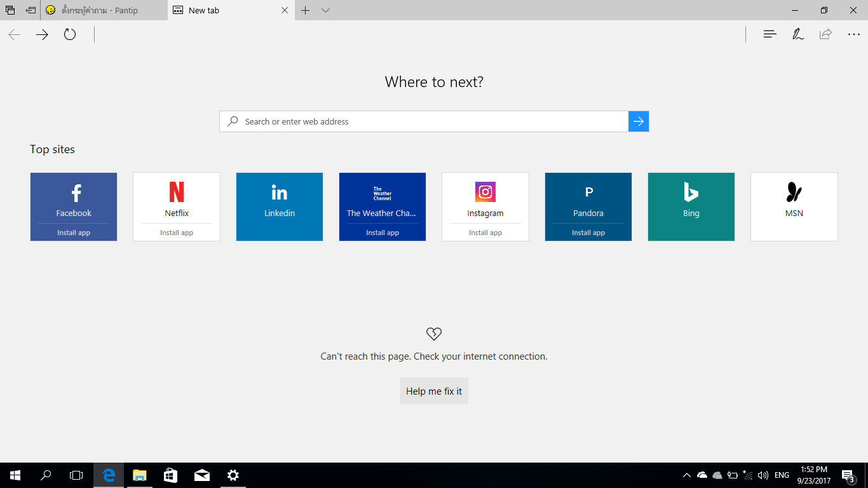This screenshot has height=488, width=868.
Task: Open File Explorer from taskbar
Action: coord(139,475)
